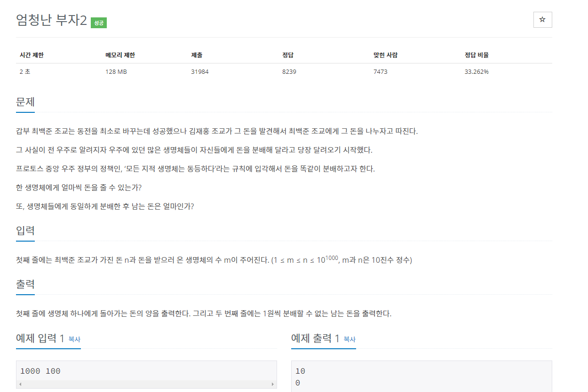This screenshot has height=392, width=588.
Task: Click the problem title 엄청난 부자2
Action: [52, 20]
